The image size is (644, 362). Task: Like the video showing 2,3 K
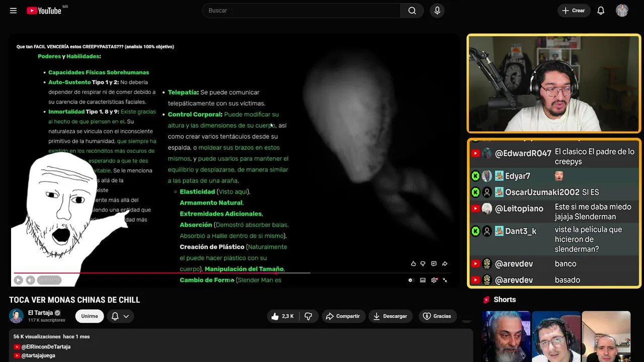coord(283,316)
